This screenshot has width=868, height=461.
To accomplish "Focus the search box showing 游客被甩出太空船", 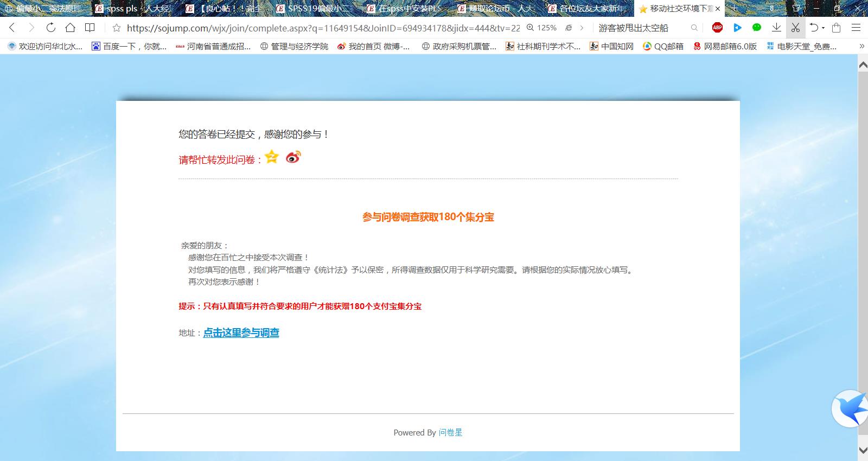I will [633, 28].
